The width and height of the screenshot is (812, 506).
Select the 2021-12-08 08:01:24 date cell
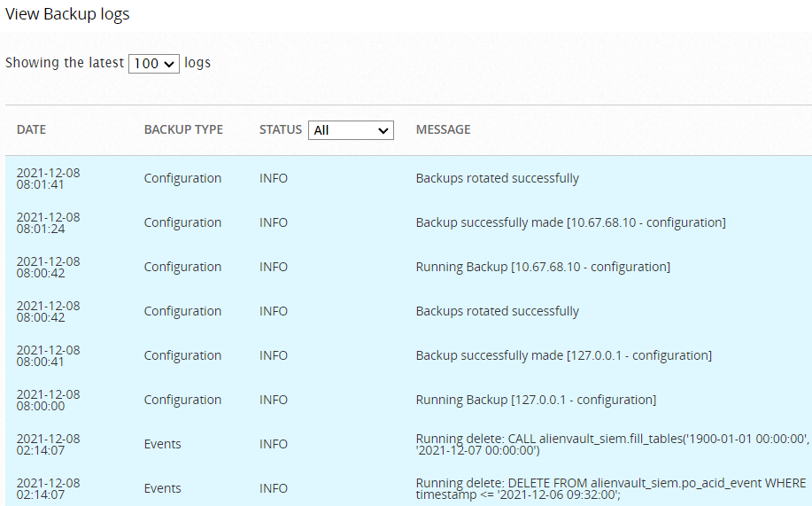(x=48, y=222)
